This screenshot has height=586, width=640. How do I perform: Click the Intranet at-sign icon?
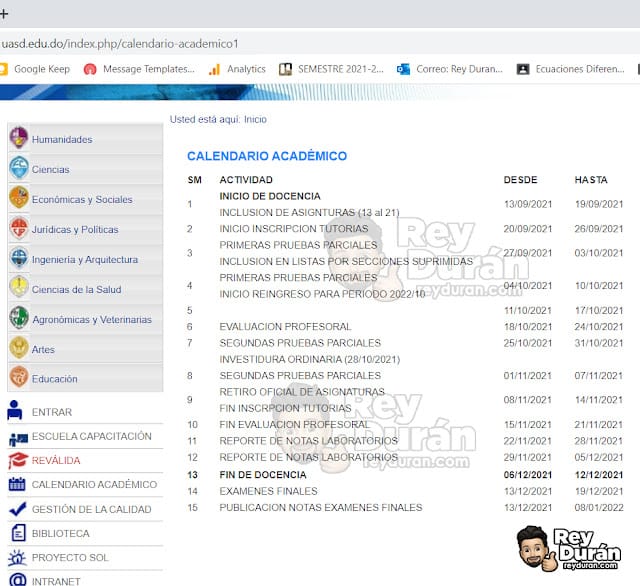(18, 580)
